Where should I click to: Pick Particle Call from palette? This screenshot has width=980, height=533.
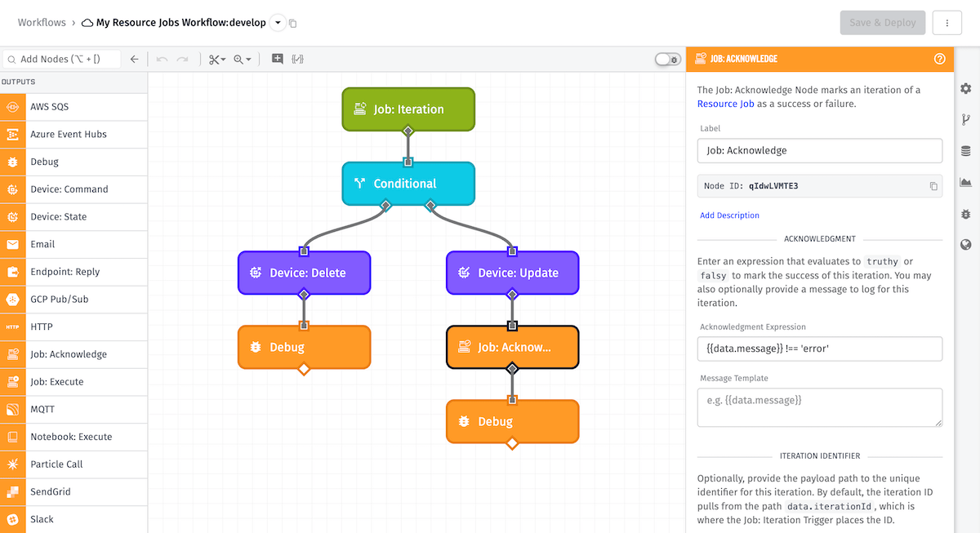pos(73,464)
